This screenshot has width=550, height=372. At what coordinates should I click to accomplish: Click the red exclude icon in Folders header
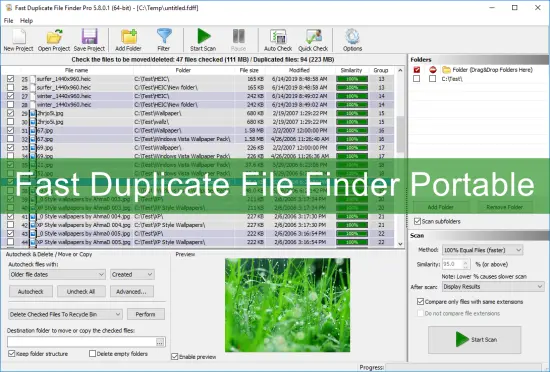[x=432, y=70]
